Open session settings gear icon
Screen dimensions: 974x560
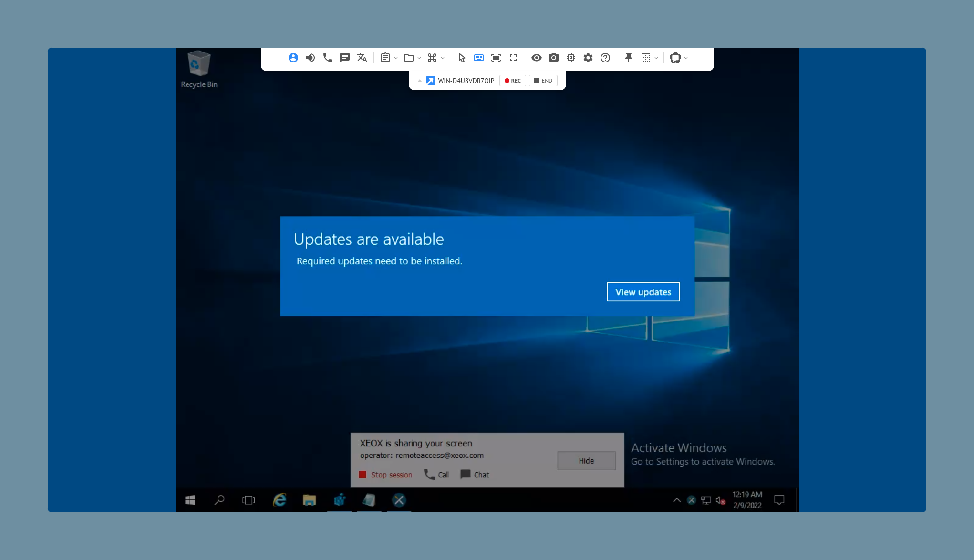coord(588,58)
